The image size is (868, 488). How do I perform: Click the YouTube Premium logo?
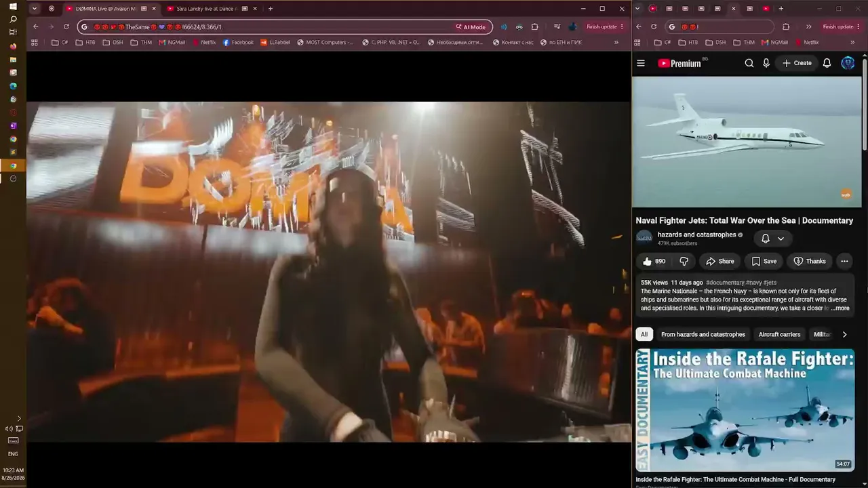tap(679, 63)
